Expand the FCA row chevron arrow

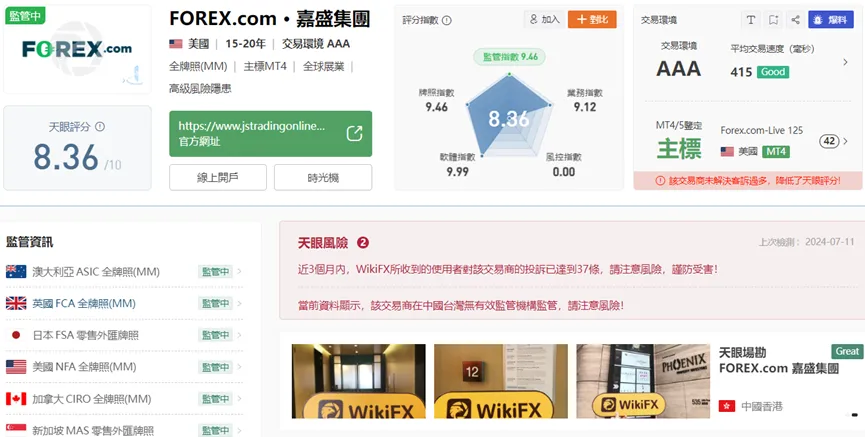pyautogui.click(x=239, y=303)
